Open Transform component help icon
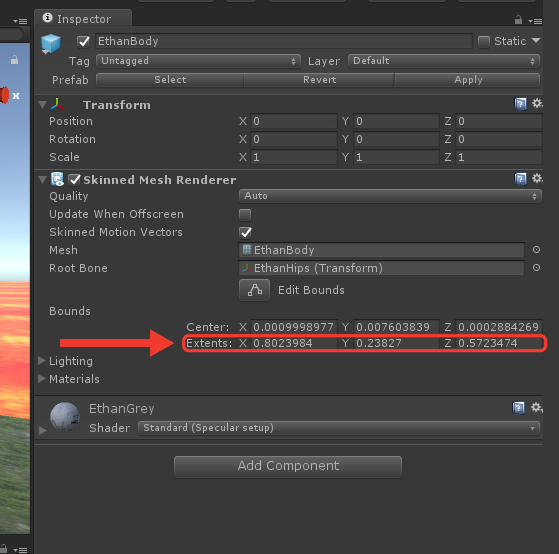 [x=520, y=104]
